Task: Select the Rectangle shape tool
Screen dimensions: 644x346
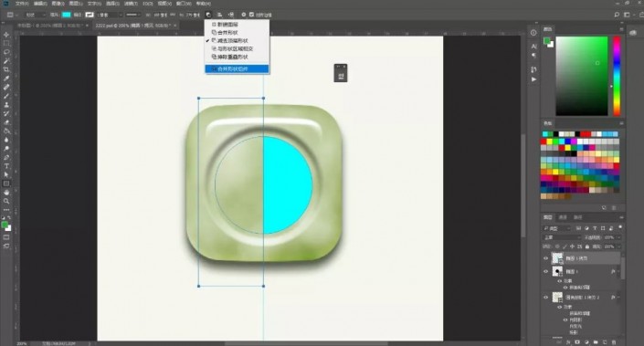Action: (x=6, y=183)
